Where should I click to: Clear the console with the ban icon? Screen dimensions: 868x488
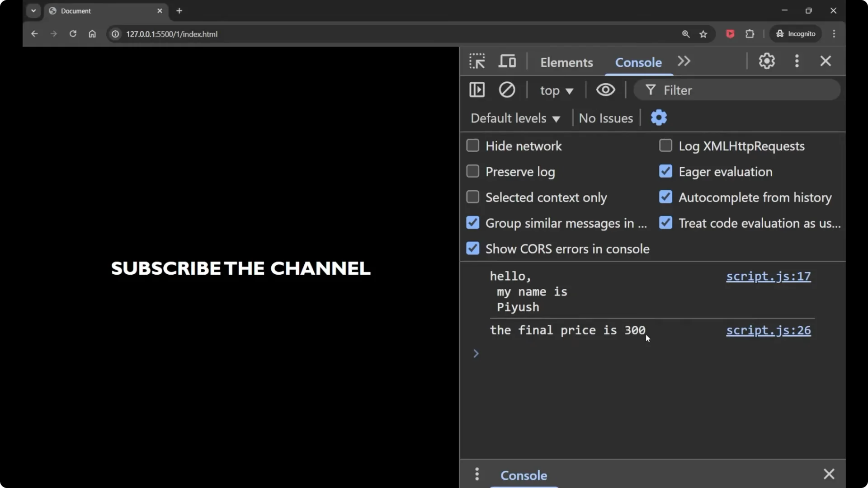[506, 90]
